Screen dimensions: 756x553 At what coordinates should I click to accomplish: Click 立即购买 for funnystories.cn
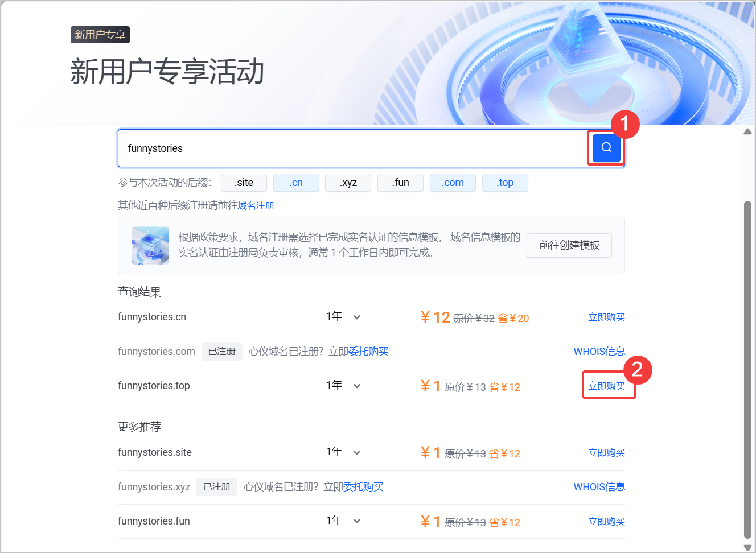606,317
